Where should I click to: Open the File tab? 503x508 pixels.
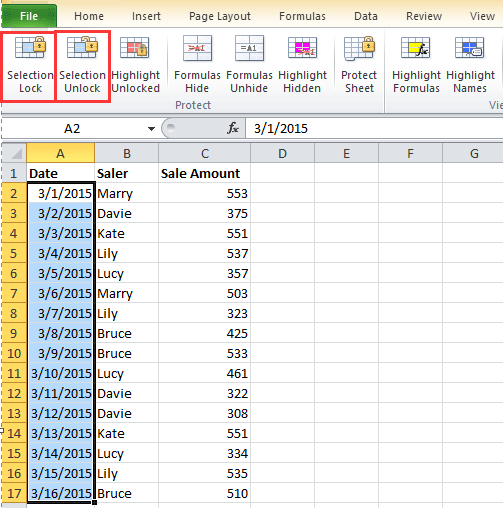(29, 16)
